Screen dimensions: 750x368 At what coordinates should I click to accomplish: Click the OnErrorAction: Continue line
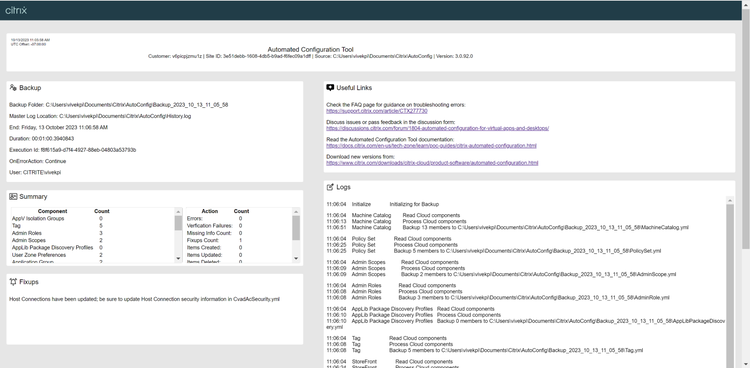point(38,161)
